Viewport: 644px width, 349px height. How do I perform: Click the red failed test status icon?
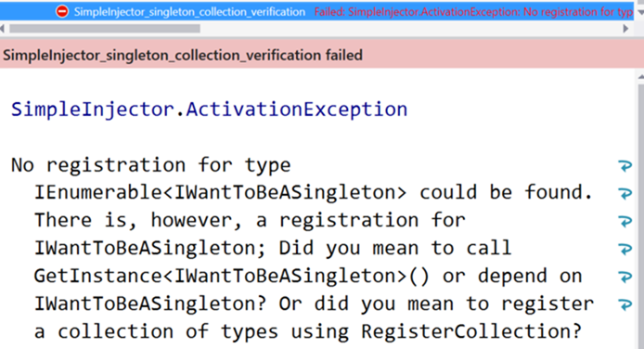[62, 11]
